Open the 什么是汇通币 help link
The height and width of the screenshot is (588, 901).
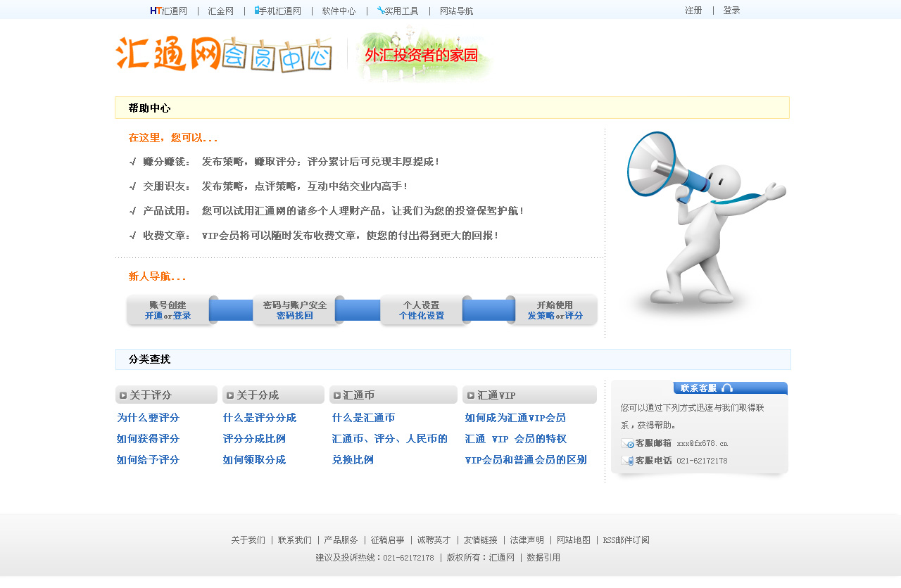(363, 418)
